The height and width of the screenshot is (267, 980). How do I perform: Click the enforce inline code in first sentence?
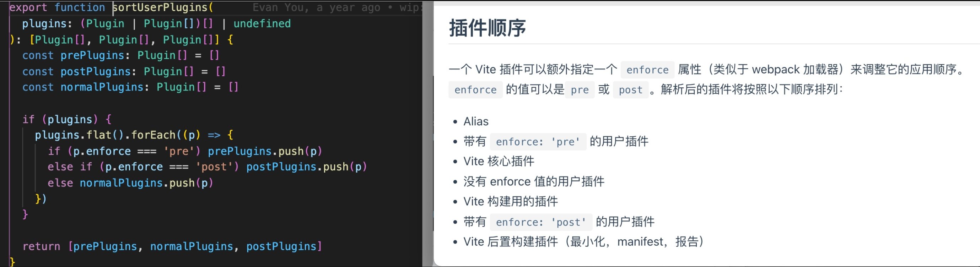pos(647,70)
